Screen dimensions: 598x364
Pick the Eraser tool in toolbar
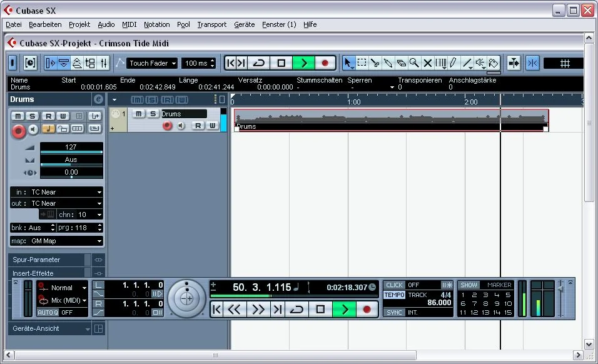[401, 63]
